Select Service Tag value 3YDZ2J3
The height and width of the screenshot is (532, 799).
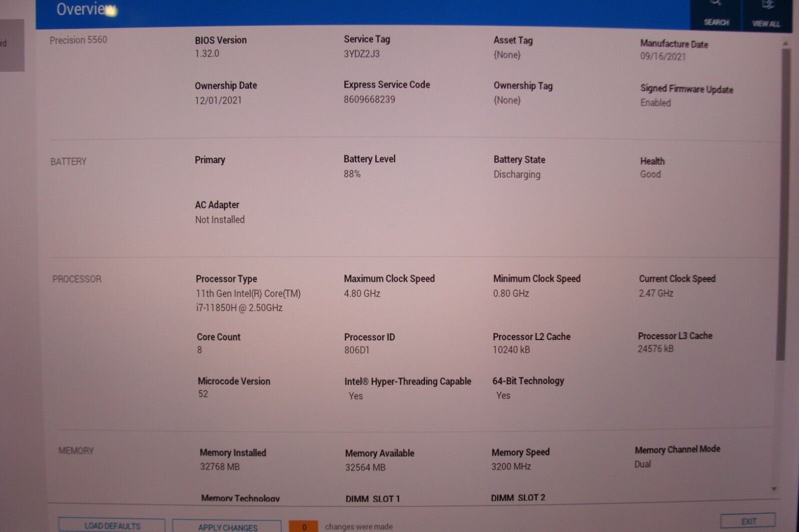click(x=362, y=53)
